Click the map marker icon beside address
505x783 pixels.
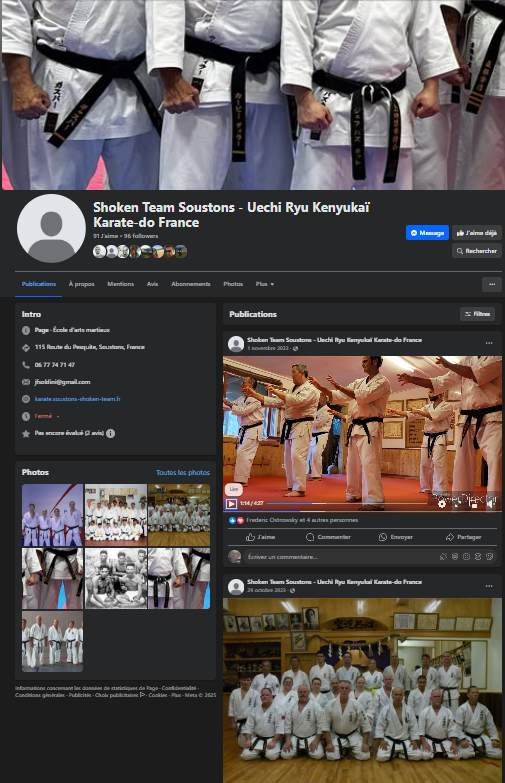(x=26, y=347)
